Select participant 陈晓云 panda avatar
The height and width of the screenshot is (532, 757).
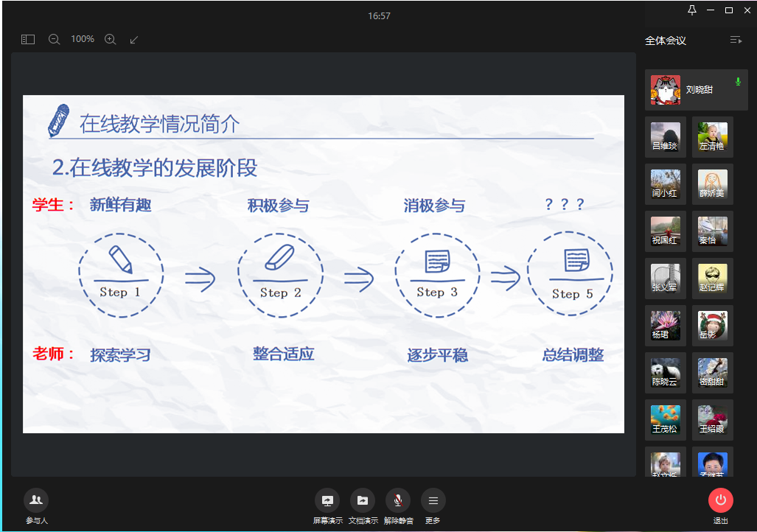point(665,373)
